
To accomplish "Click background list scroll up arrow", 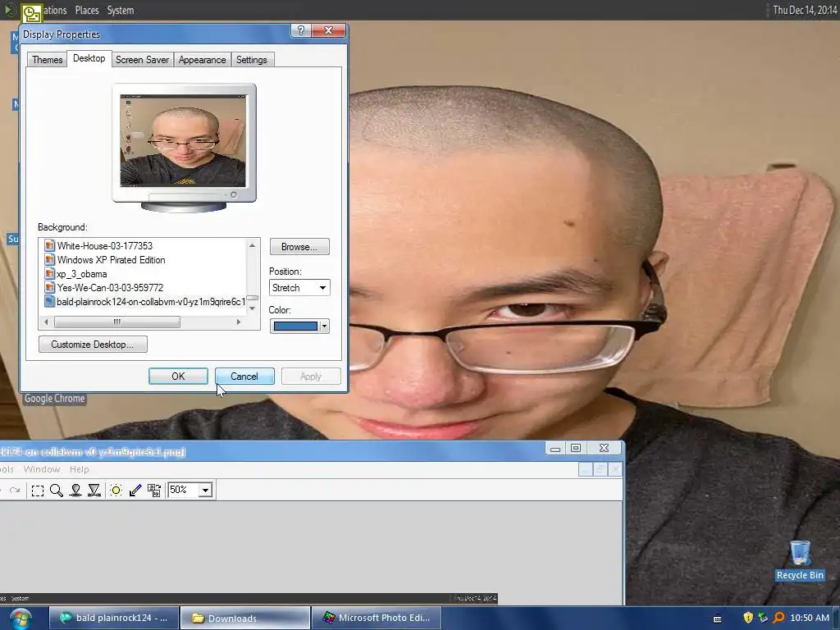I will click(253, 245).
